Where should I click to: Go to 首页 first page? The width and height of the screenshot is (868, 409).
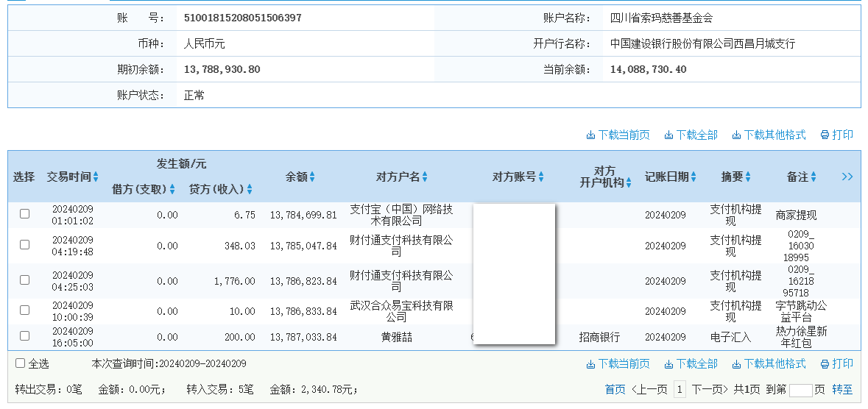(x=615, y=390)
